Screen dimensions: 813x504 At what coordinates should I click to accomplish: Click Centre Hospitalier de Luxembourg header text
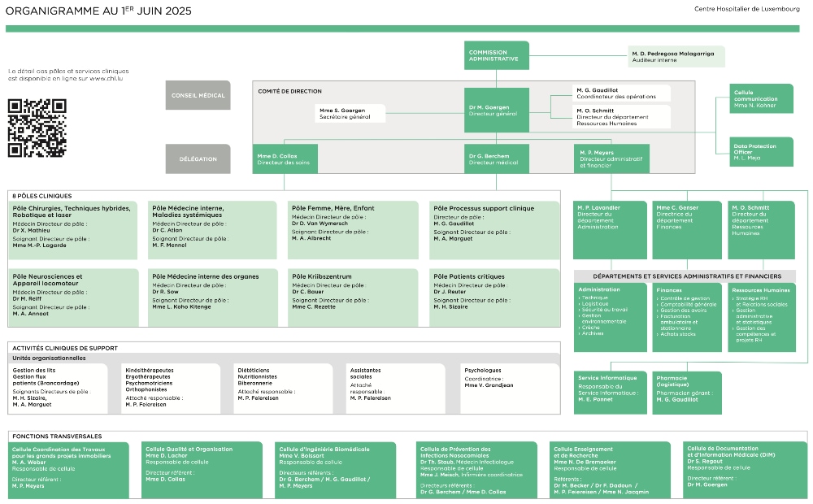pos(746,9)
